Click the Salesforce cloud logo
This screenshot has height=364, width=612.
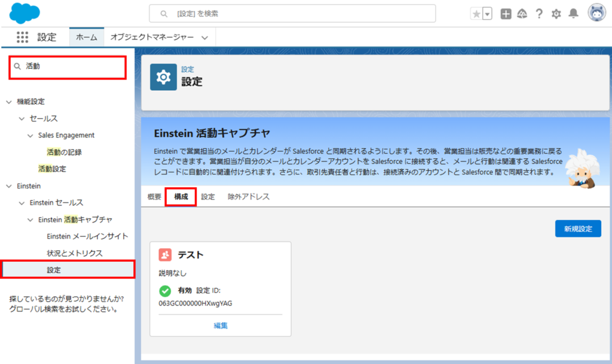click(x=24, y=13)
